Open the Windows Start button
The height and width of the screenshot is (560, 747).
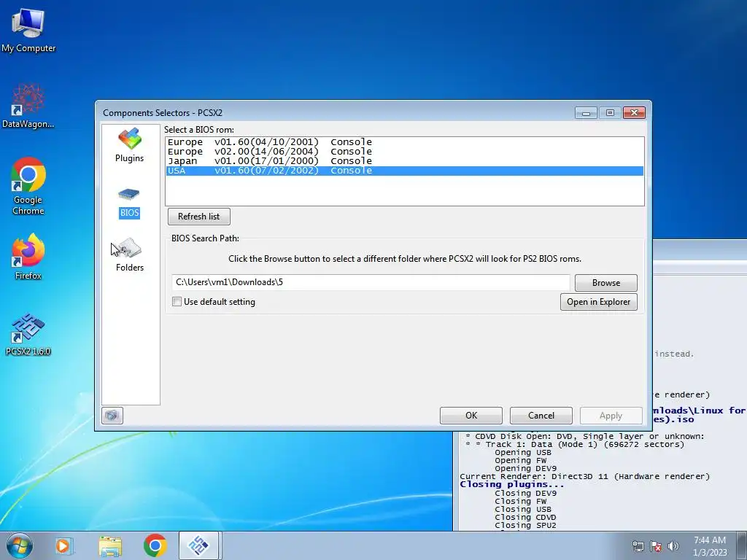(x=20, y=545)
